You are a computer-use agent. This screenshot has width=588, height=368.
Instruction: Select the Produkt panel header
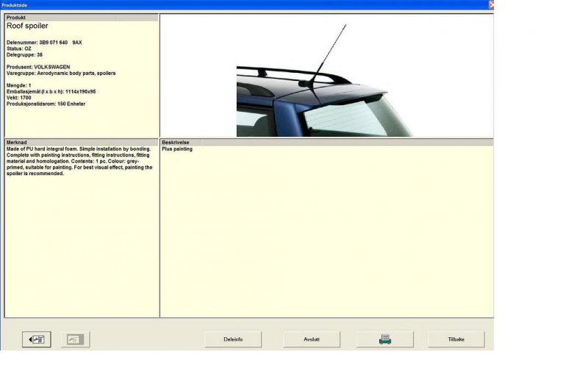click(81, 17)
